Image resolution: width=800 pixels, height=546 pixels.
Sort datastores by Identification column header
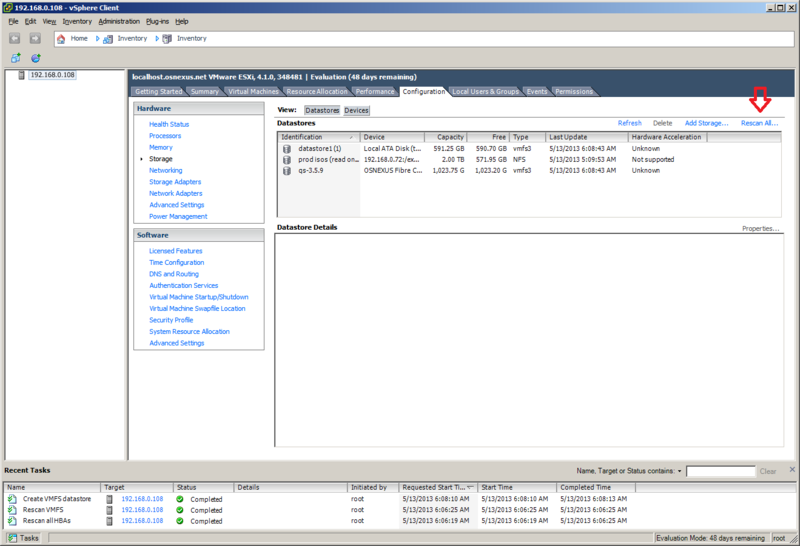pos(318,137)
